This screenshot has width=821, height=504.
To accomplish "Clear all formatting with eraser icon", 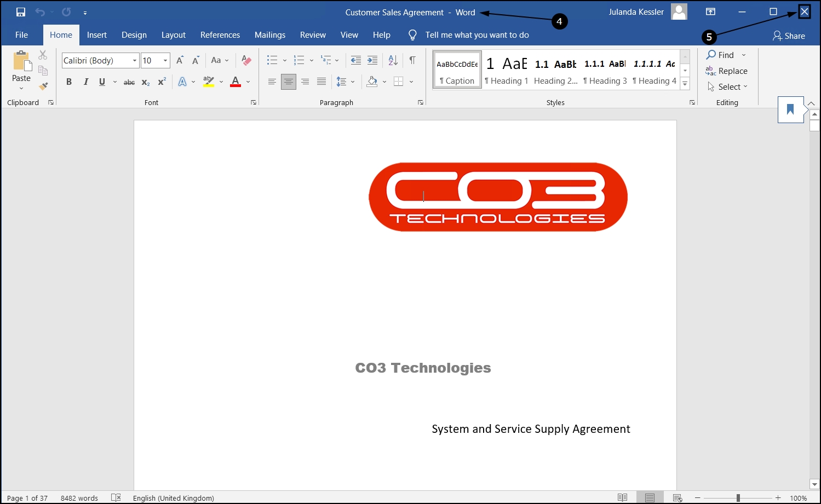I will (x=246, y=60).
